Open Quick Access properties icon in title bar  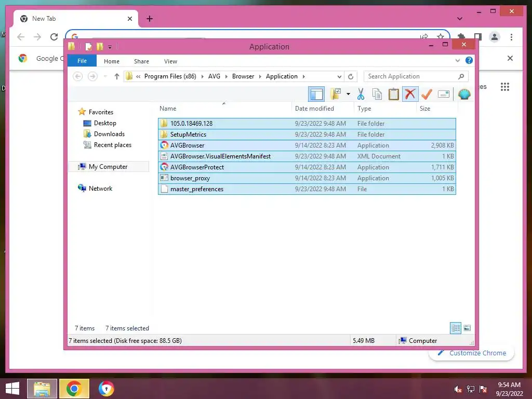click(x=88, y=46)
